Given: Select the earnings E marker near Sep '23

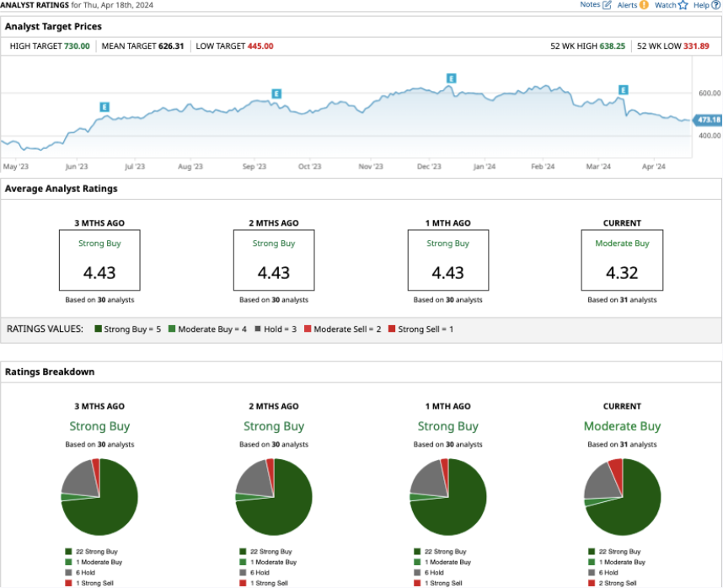Looking at the screenshot, I should click(x=276, y=94).
